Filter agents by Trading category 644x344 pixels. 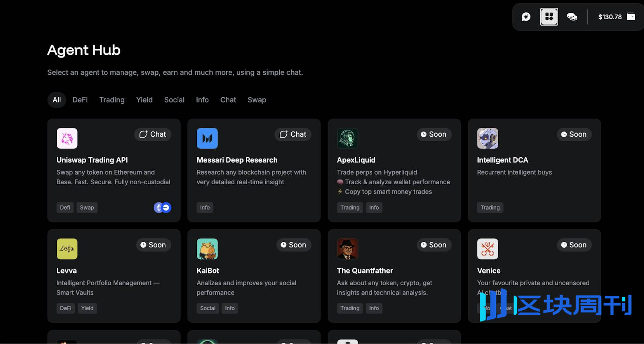[112, 100]
